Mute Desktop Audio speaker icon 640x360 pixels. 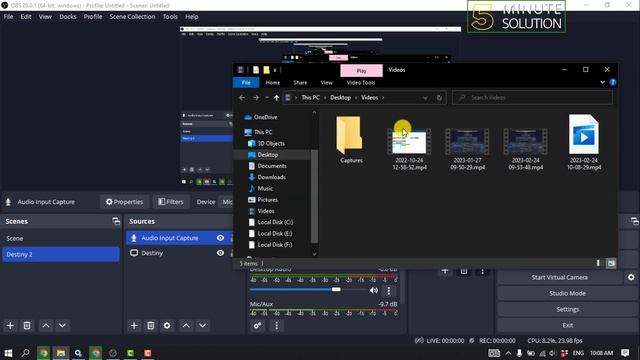(x=373, y=290)
